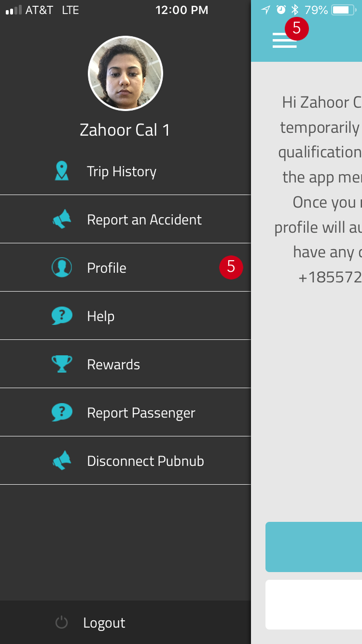Tap the Report an Accident megaphone icon

pyautogui.click(x=62, y=219)
